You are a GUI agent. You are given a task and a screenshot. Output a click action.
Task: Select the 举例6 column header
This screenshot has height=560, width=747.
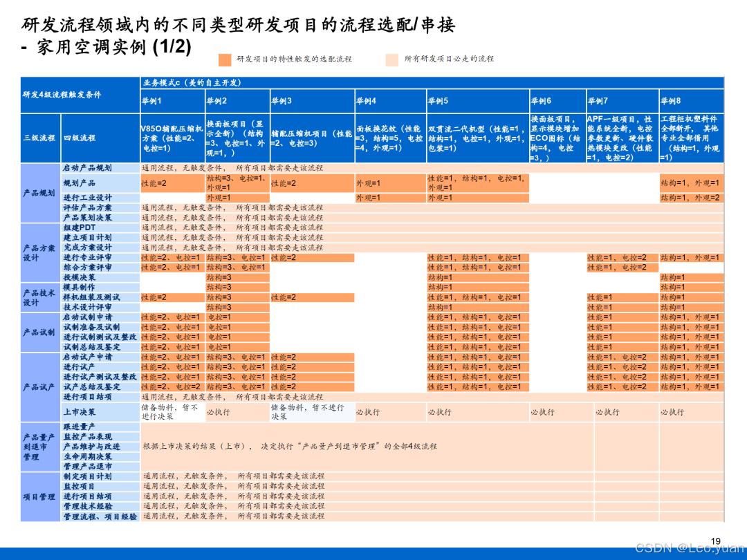coord(558,101)
